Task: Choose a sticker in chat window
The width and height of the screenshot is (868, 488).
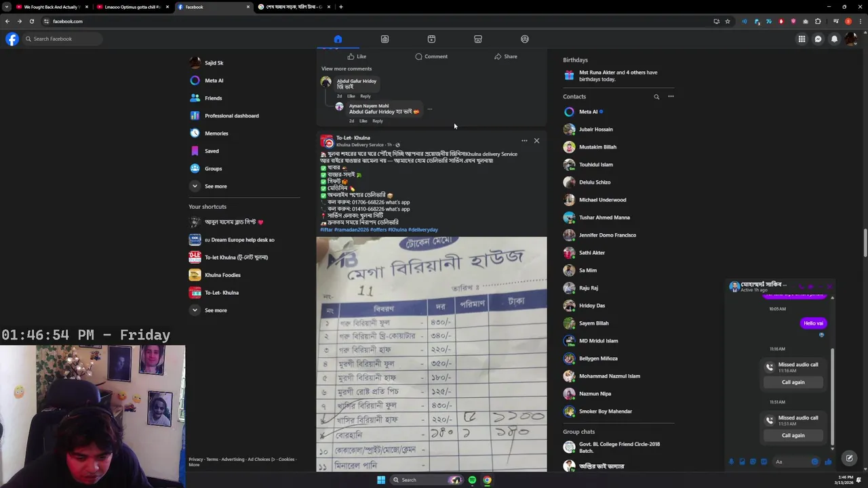Action: [x=753, y=462]
